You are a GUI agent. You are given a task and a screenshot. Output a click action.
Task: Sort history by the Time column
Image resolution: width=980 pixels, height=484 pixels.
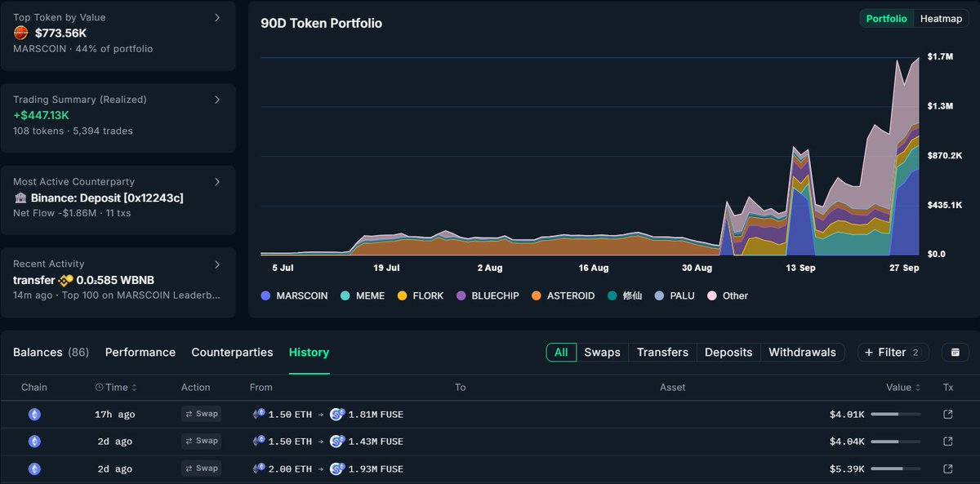coord(116,388)
